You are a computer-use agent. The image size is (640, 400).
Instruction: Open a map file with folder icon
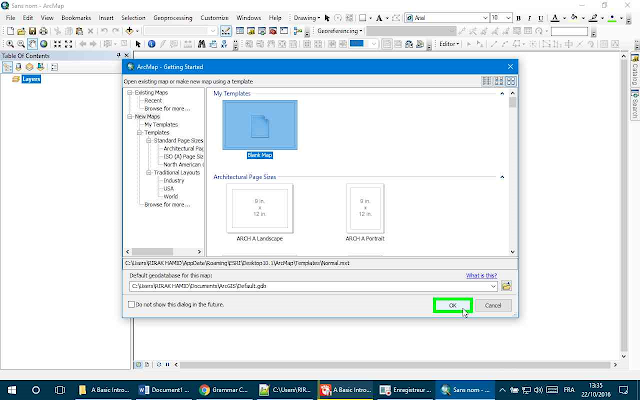click(21, 31)
